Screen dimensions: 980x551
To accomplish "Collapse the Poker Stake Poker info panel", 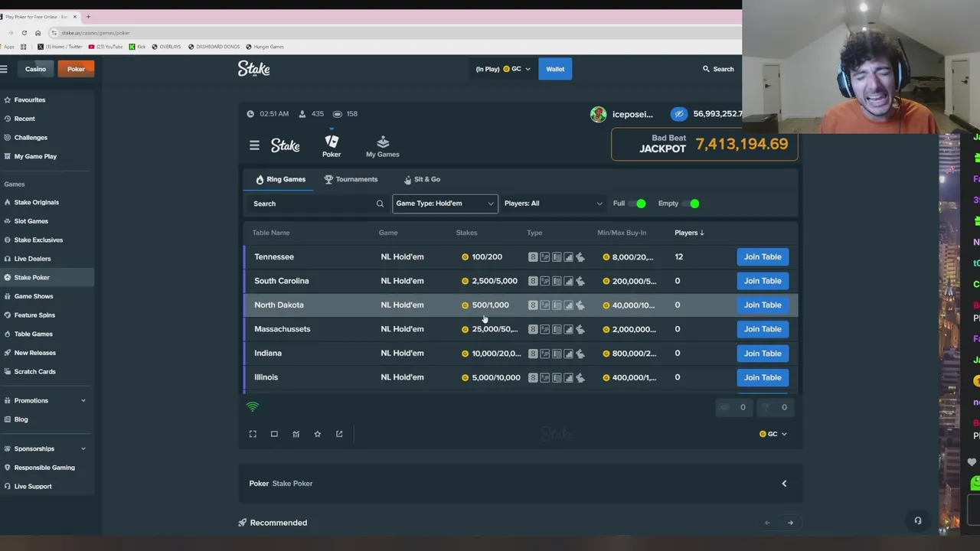I will click(784, 484).
